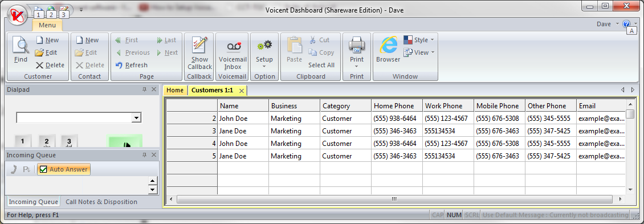The image size is (644, 224).
Task: Click the Find customer magnifier icon
Action: [21, 45]
